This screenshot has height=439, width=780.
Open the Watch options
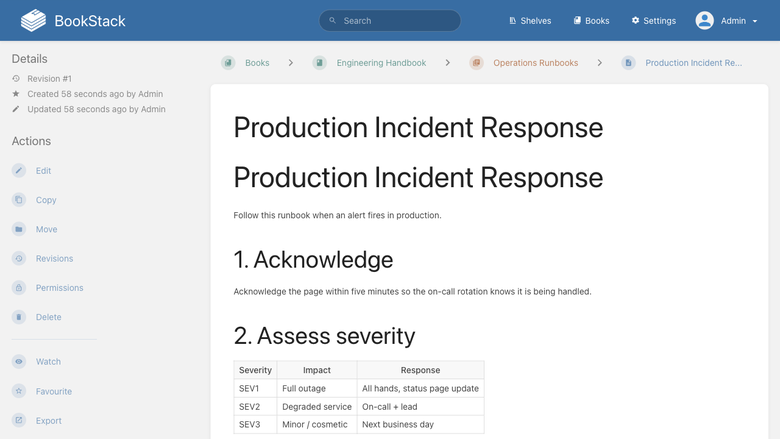(x=48, y=361)
